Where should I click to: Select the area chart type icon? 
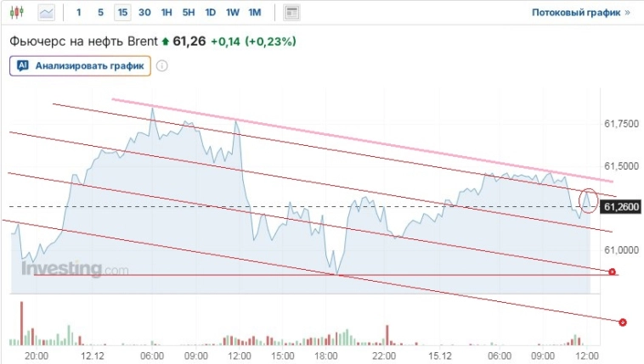pyautogui.click(x=46, y=13)
